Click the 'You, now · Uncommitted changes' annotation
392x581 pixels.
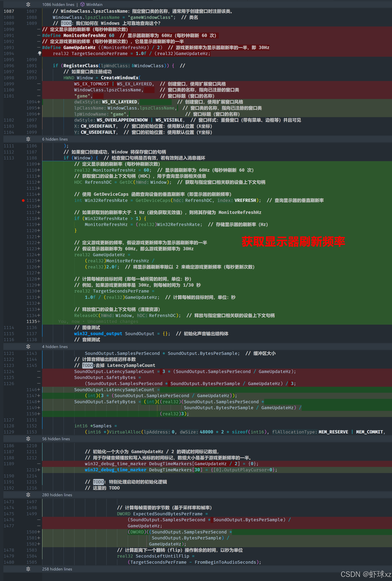click(98, 321)
